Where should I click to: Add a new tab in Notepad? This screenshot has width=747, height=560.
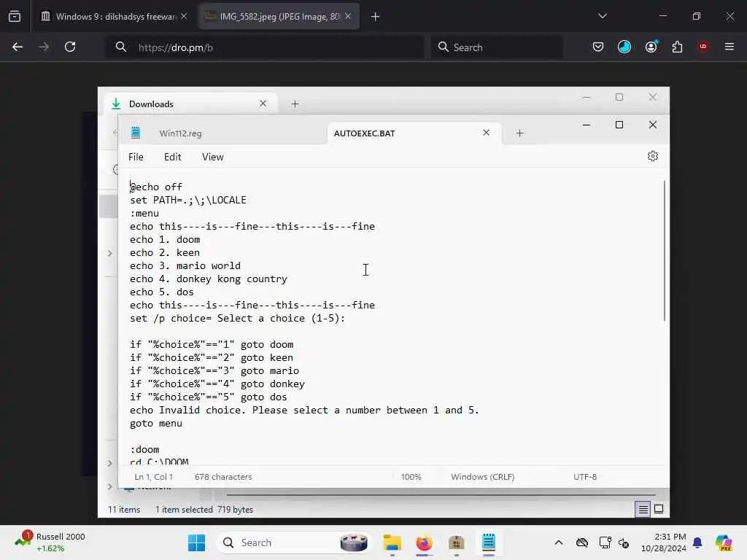[x=519, y=133]
